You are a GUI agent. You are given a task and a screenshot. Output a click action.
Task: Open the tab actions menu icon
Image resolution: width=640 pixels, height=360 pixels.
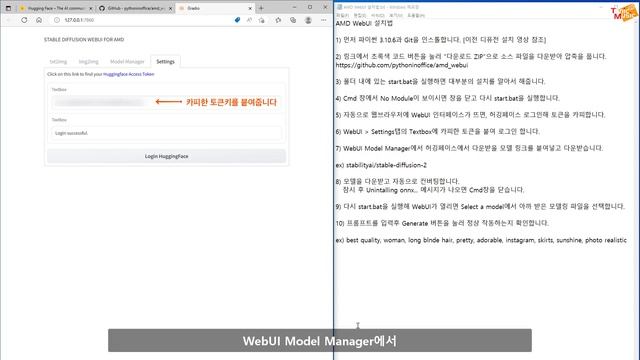pyautogui.click(x=8, y=8)
